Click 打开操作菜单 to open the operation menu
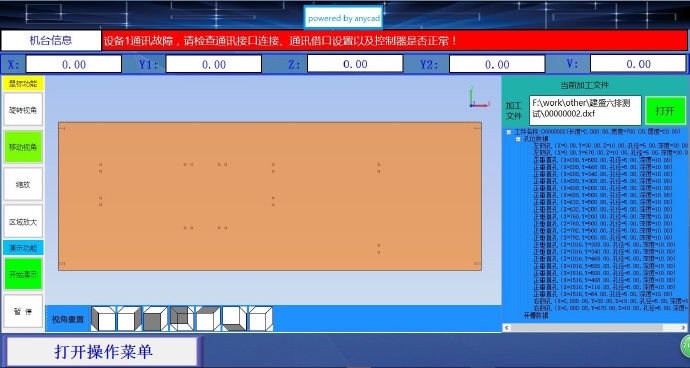The width and height of the screenshot is (690, 368). pos(104,352)
